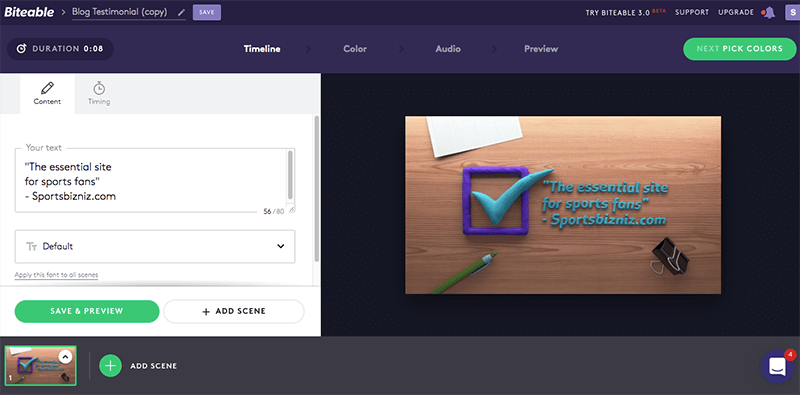This screenshot has width=800, height=395.
Task: Click the content panel vertical scrollbar
Action: click(317, 188)
